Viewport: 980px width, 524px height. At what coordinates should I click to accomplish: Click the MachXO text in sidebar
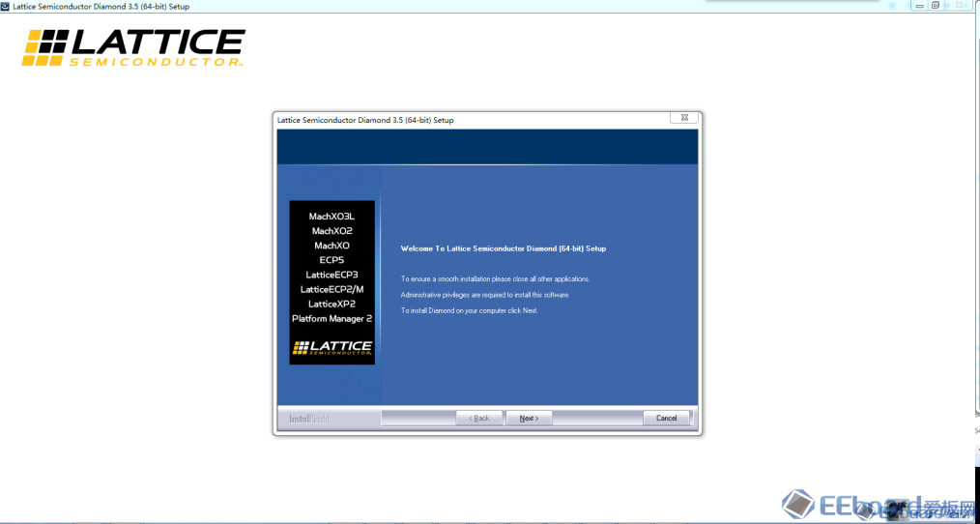tap(331, 246)
